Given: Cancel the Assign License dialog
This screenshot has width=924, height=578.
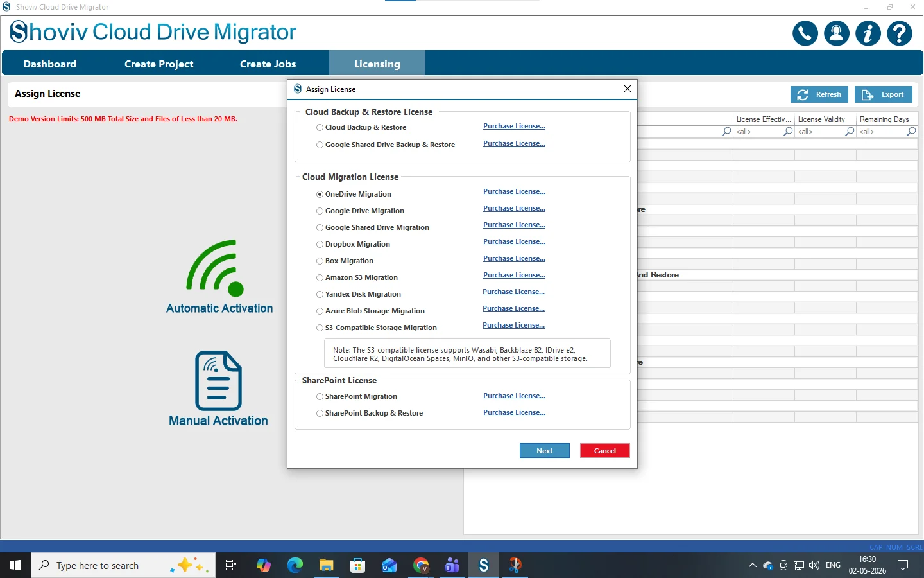Looking at the screenshot, I should click(x=605, y=451).
